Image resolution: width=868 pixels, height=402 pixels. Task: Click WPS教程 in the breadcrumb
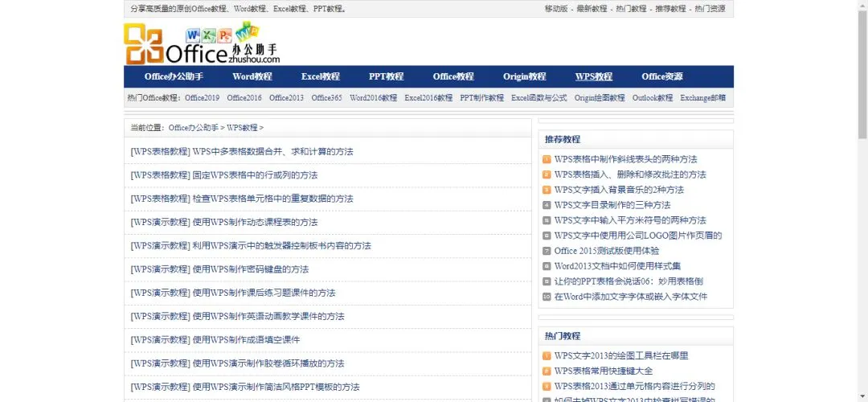coord(242,127)
